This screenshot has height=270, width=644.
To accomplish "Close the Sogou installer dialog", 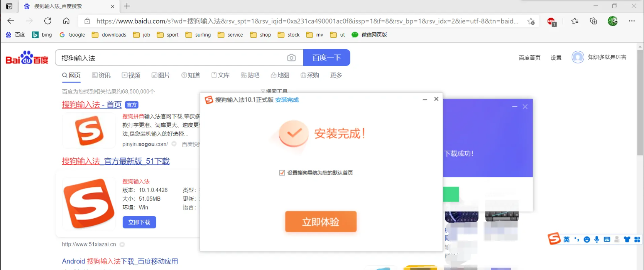I will coord(436,99).
